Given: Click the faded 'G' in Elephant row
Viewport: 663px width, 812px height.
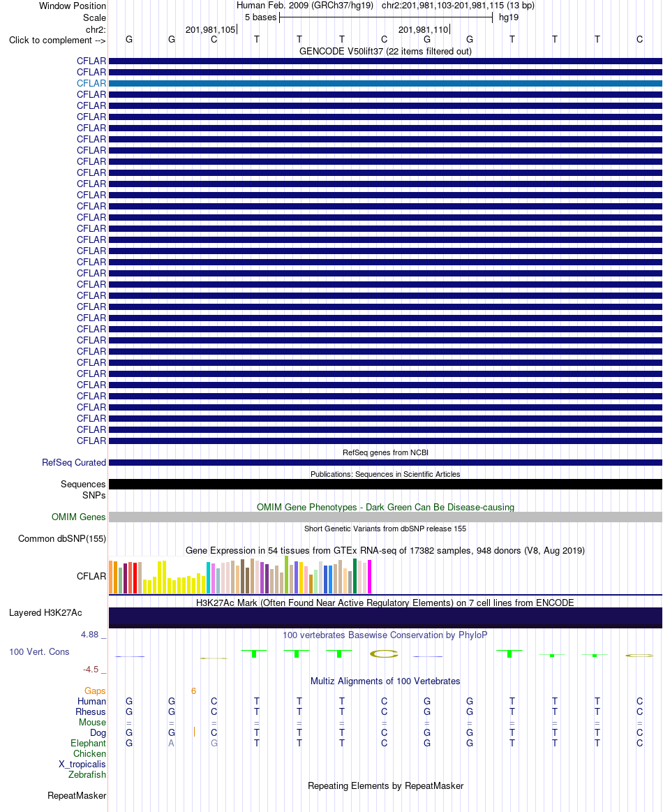Looking at the screenshot, I should click(214, 743).
